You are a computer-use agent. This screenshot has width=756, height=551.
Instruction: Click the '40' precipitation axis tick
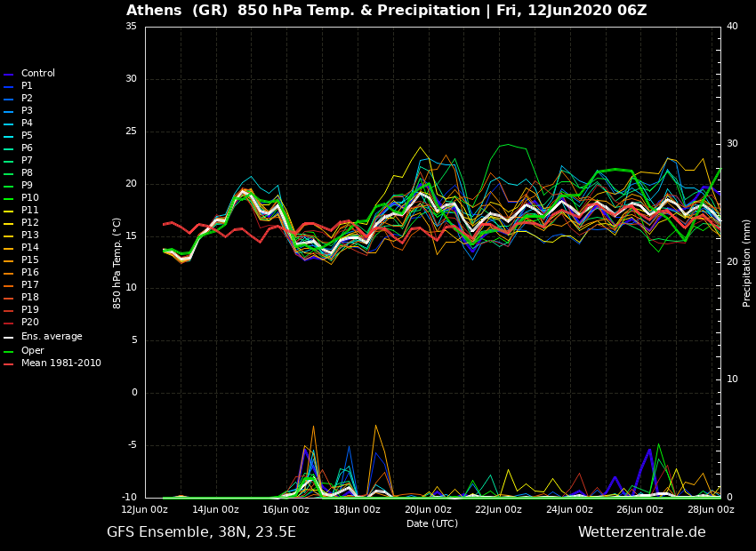[x=732, y=27]
